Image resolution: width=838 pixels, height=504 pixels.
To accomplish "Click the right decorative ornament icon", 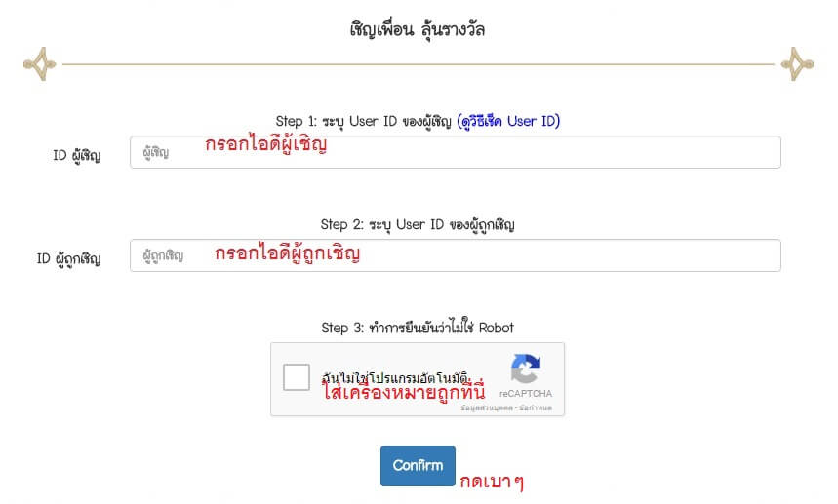I will [x=797, y=64].
